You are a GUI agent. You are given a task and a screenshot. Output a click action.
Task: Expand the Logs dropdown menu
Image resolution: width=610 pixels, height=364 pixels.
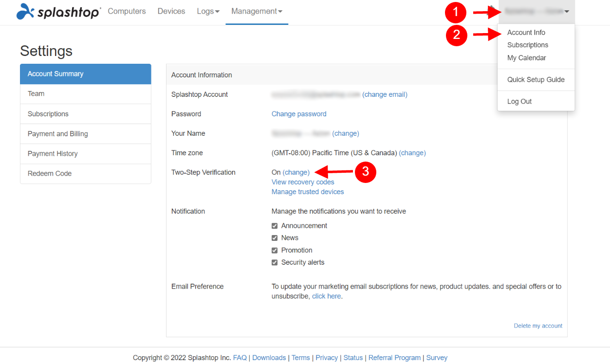(x=208, y=11)
